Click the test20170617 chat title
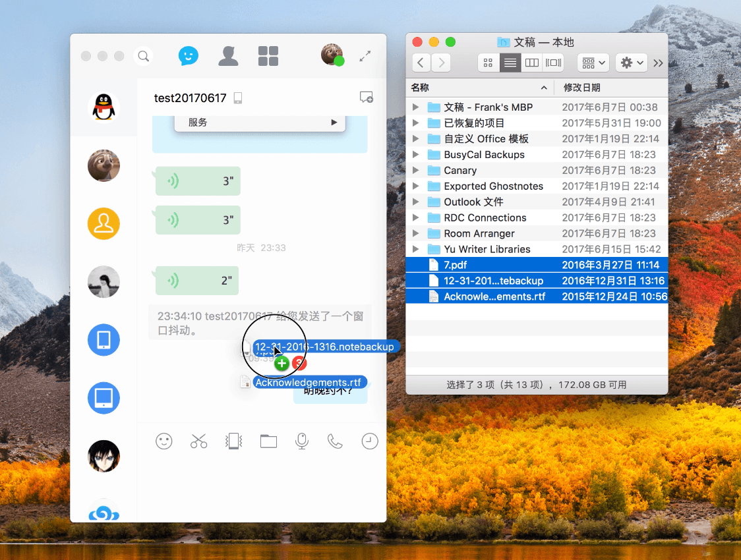This screenshot has height=560, width=741. 190,98
